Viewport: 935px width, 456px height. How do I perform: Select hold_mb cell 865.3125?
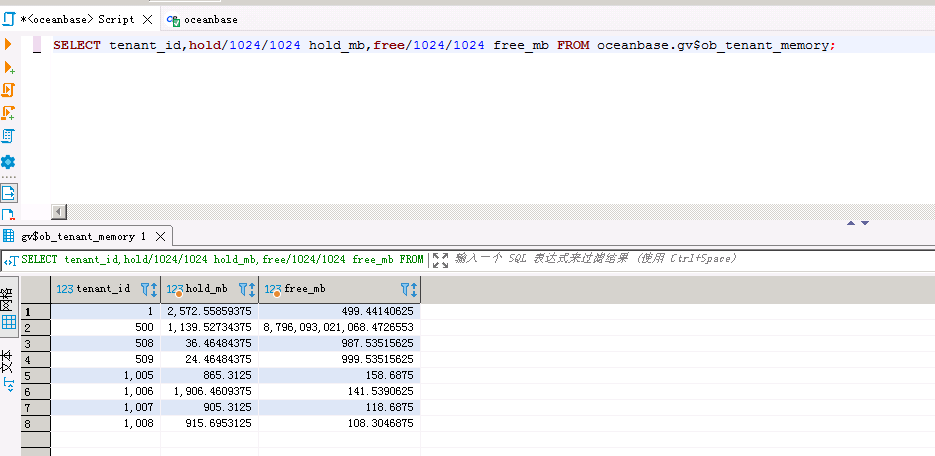pyautogui.click(x=209, y=376)
